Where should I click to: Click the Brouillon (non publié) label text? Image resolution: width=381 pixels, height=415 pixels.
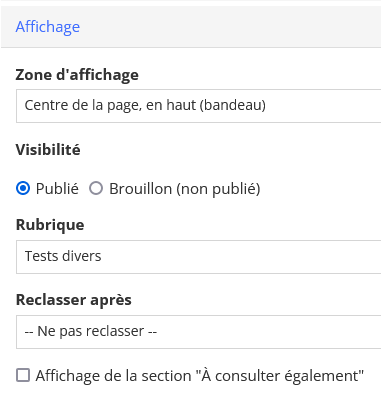click(x=185, y=189)
